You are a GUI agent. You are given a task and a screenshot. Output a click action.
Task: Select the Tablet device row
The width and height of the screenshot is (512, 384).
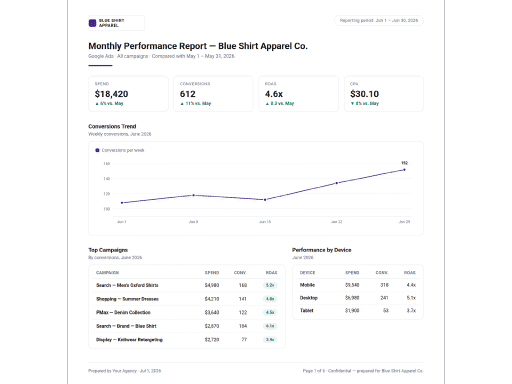click(358, 310)
